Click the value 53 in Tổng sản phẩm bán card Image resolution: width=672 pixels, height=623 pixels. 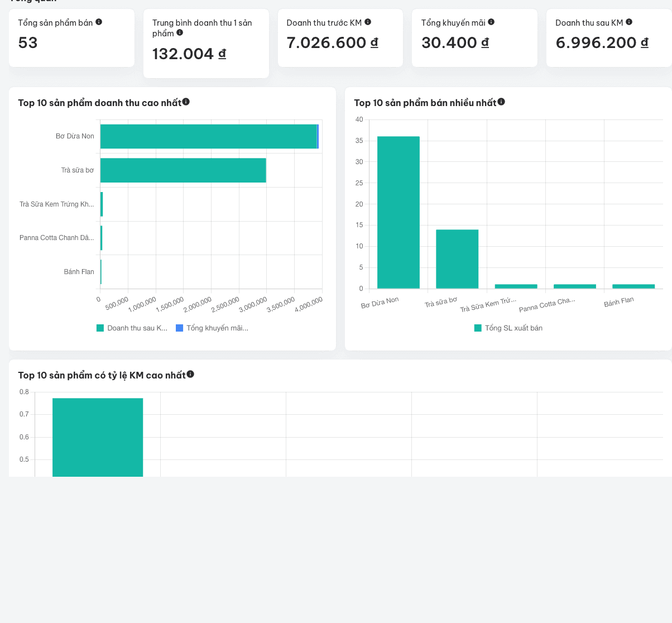pyautogui.click(x=28, y=42)
